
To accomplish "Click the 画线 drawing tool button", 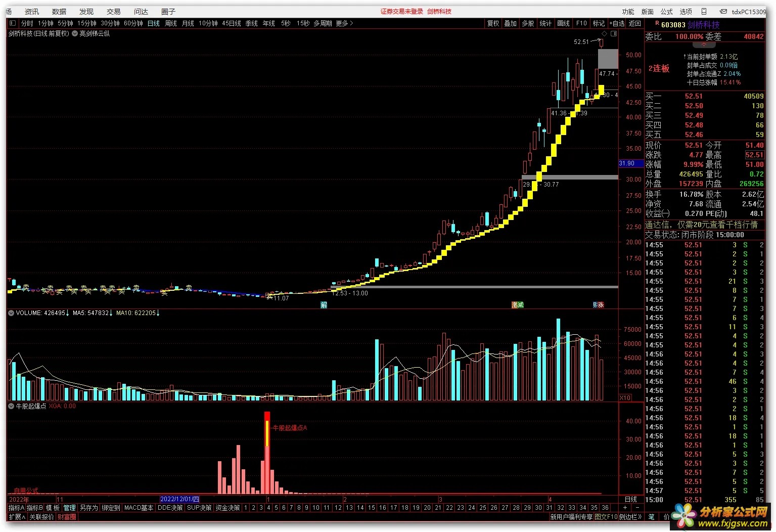I will click(x=564, y=23).
